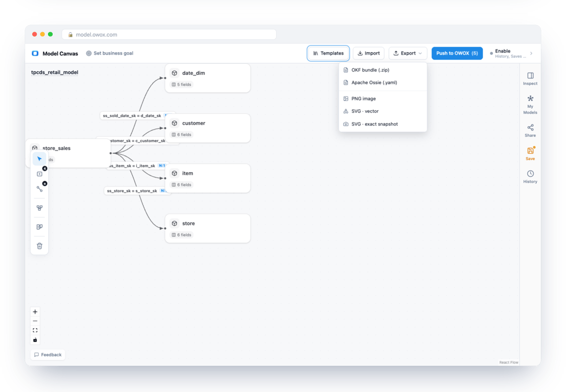Export as SVG exact snapshot
The width and height of the screenshot is (566, 392).
coord(383,124)
